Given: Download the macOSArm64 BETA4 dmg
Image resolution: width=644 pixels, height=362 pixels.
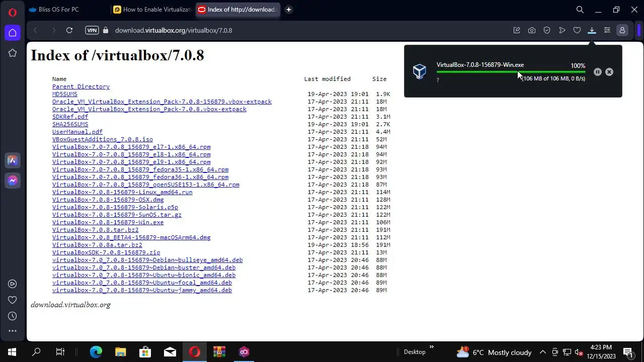Looking at the screenshot, I should (131, 237).
